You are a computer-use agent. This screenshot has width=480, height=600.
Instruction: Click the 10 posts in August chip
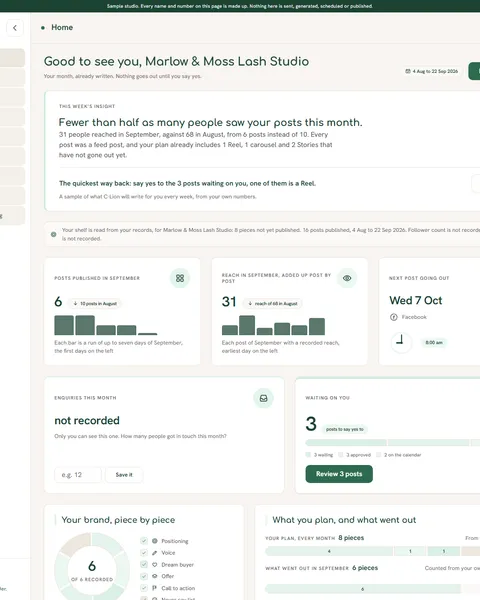95,303
